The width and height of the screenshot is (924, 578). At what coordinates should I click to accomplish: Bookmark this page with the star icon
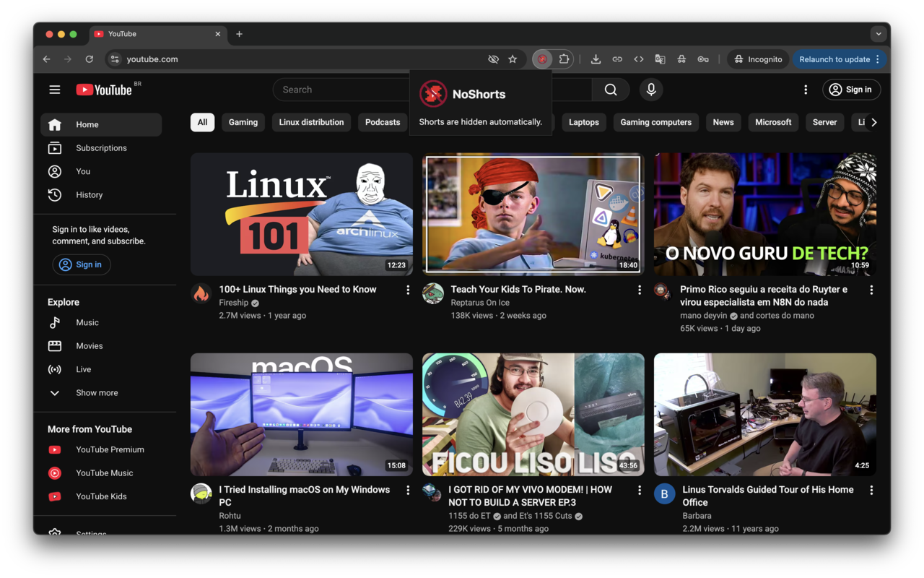click(513, 59)
